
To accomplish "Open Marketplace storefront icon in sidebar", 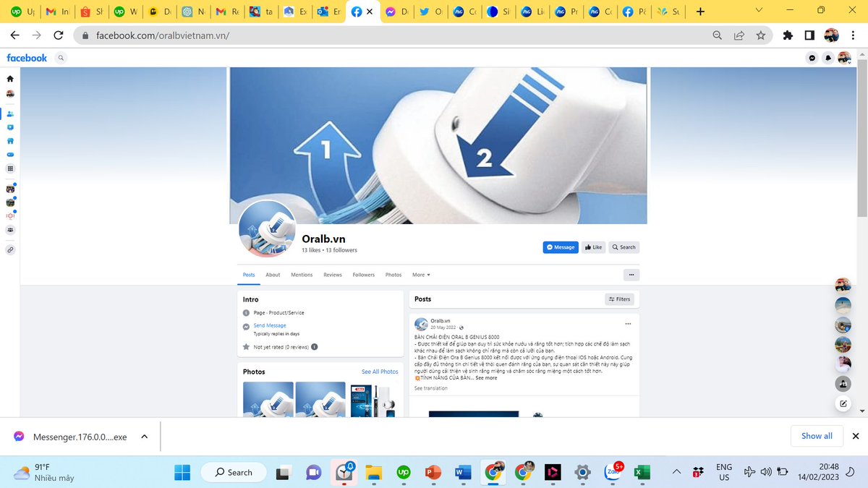I will (x=10, y=141).
